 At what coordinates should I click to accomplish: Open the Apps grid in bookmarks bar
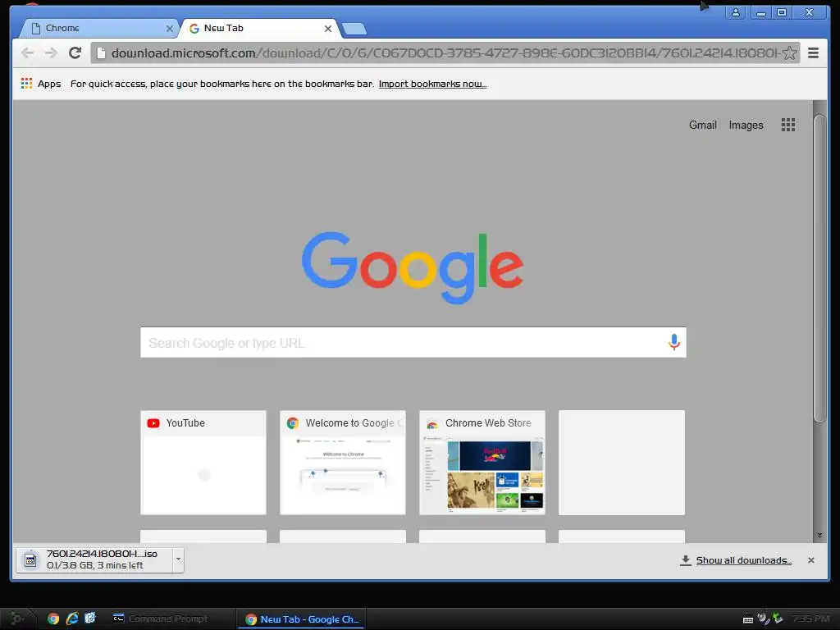26,83
